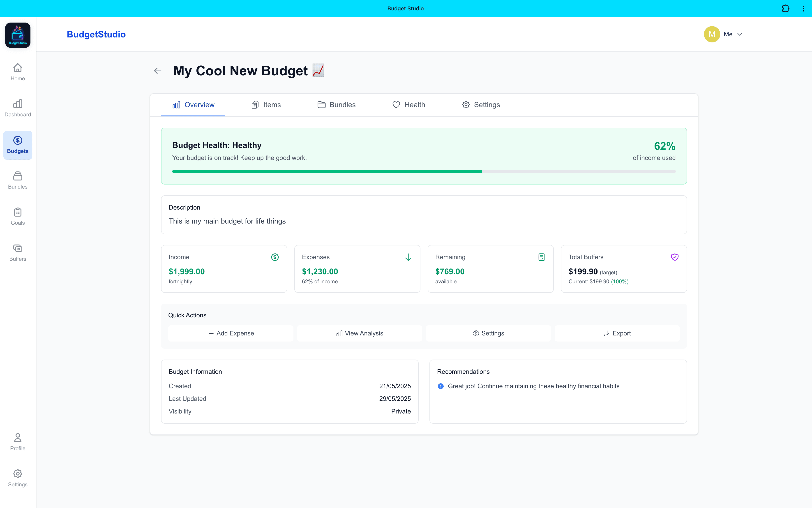Open Buffers in the sidebar
Screen dimensions: 812x508
(18, 253)
